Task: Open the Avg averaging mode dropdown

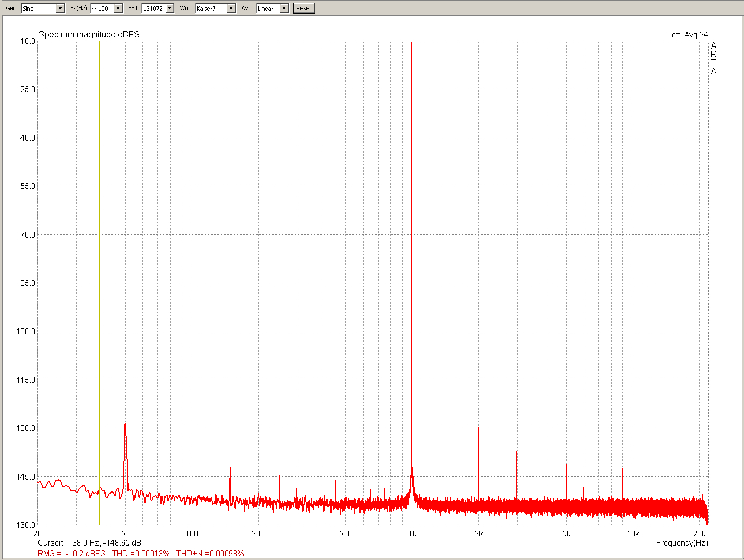Action: (284, 9)
